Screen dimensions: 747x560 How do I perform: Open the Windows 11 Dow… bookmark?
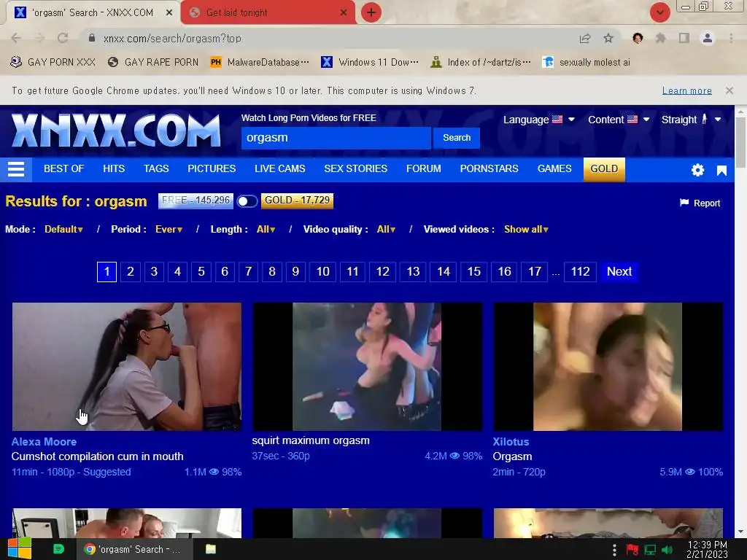pos(370,62)
